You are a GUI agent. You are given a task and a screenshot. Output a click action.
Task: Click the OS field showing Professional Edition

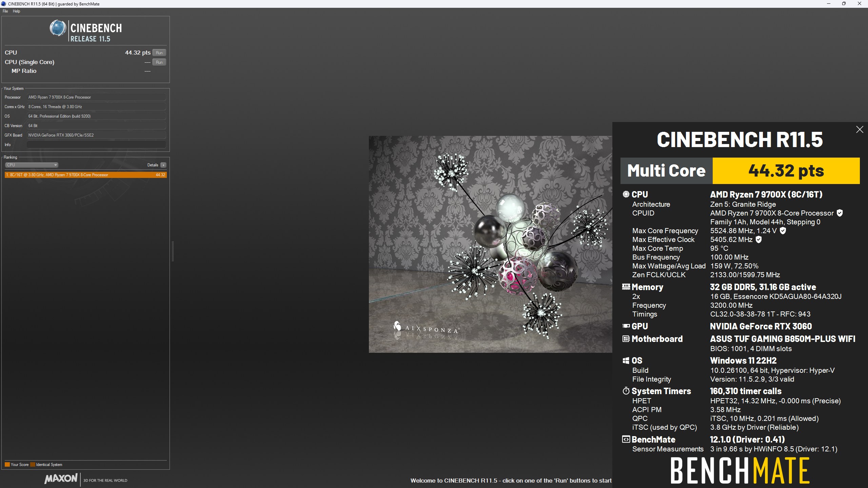96,116
